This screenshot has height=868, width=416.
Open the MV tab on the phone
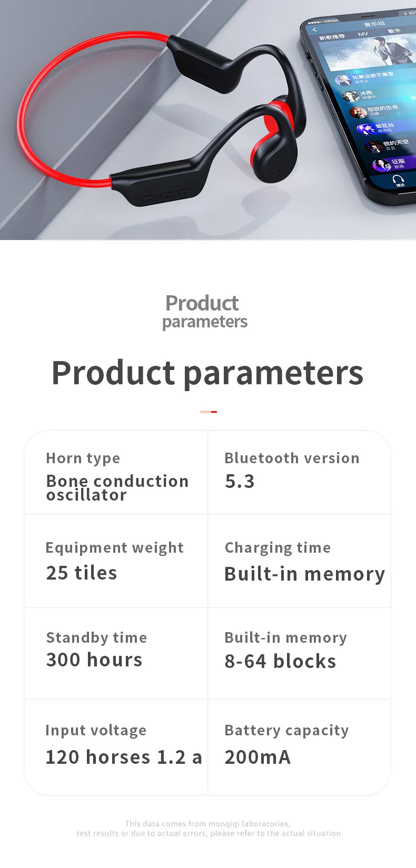(363, 34)
